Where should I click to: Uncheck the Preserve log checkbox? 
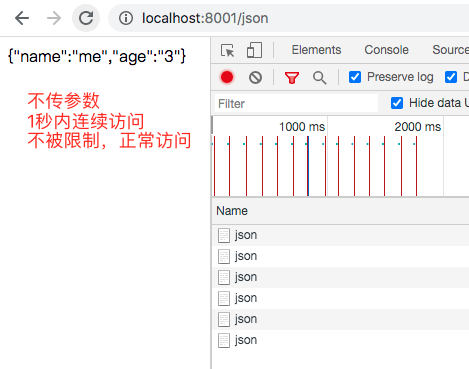pyautogui.click(x=355, y=77)
